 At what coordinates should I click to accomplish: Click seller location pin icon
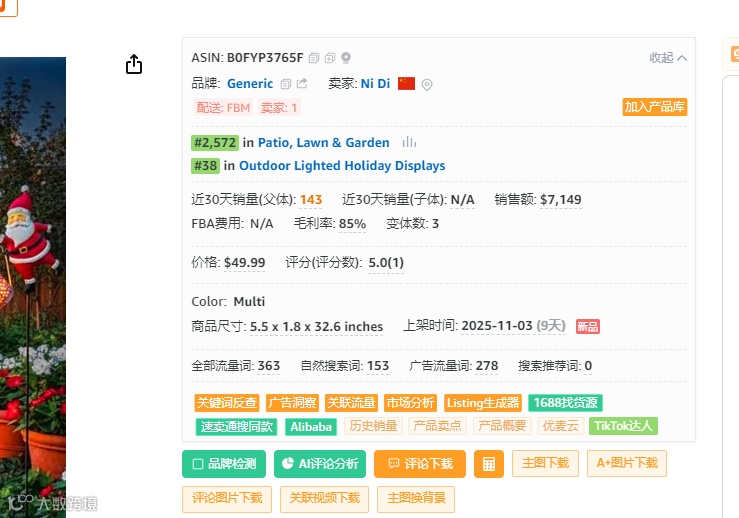427,84
